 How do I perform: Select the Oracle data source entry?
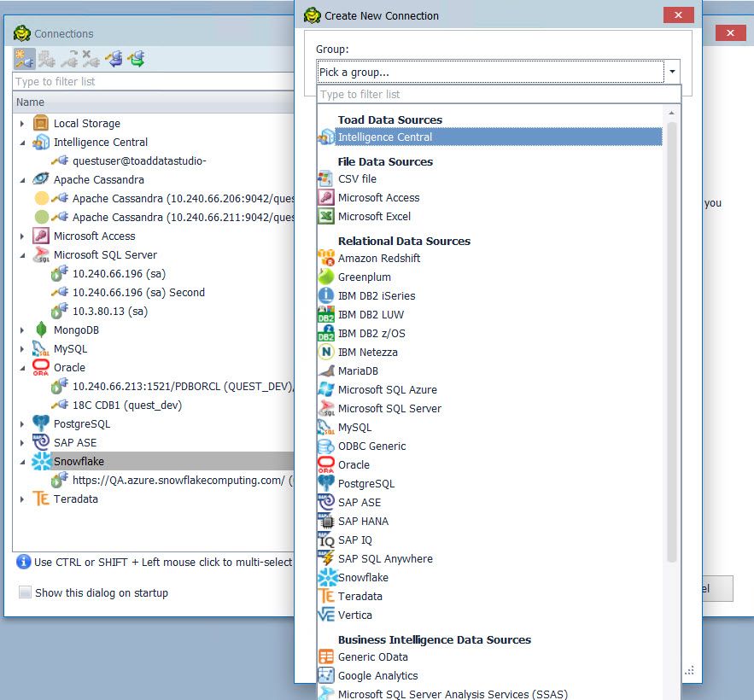pos(354,464)
